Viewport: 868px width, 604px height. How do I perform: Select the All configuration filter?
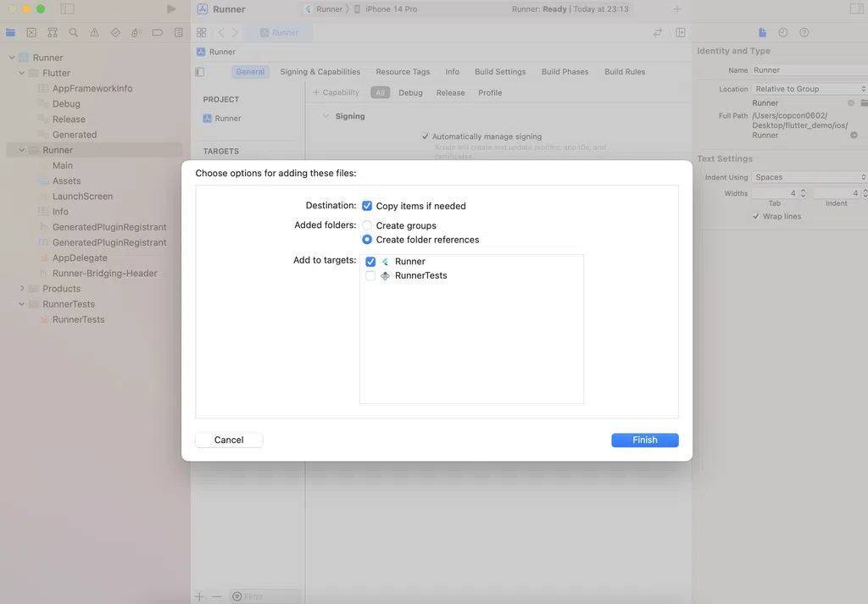coord(381,93)
